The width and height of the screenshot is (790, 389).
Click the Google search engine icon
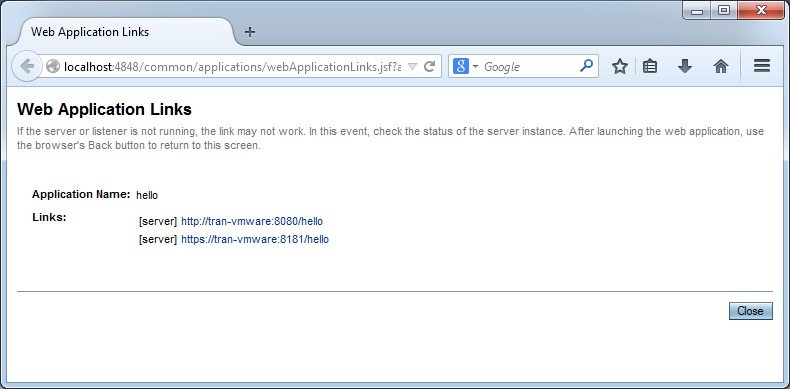click(461, 66)
